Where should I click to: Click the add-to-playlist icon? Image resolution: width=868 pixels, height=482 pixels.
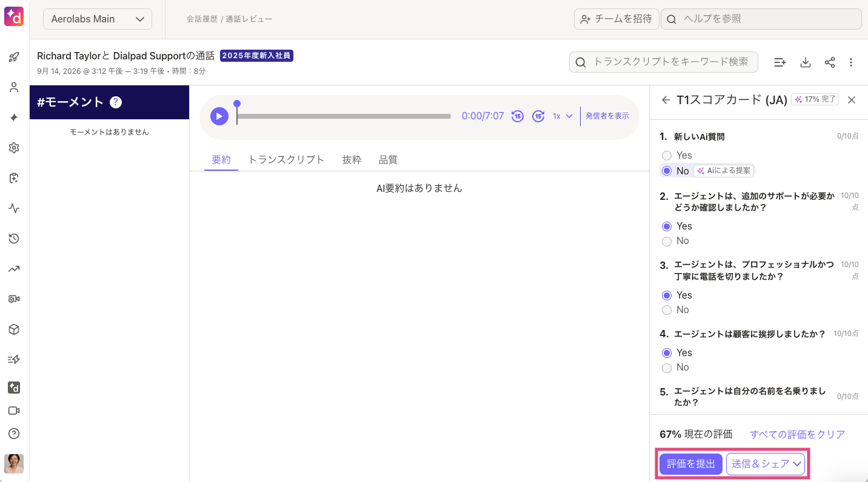coord(780,62)
